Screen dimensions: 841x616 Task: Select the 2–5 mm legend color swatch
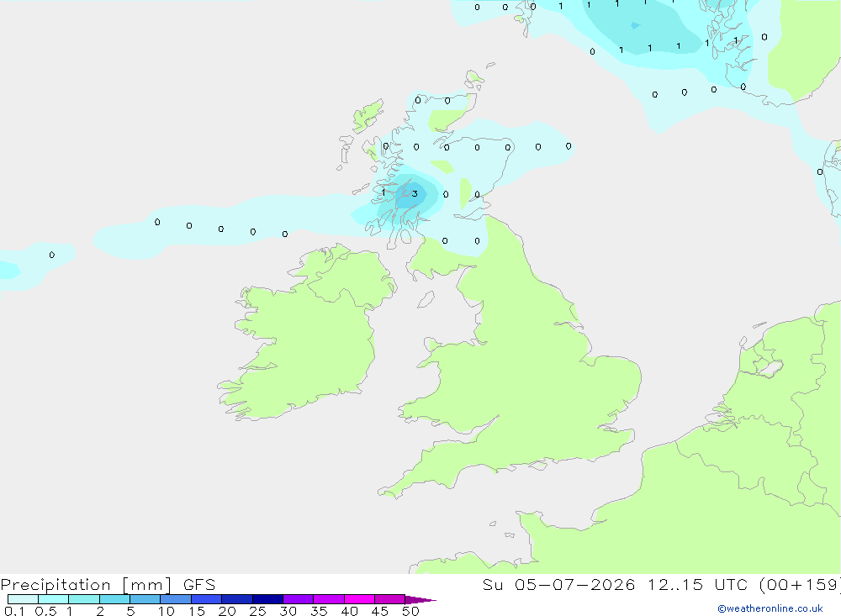point(114,599)
